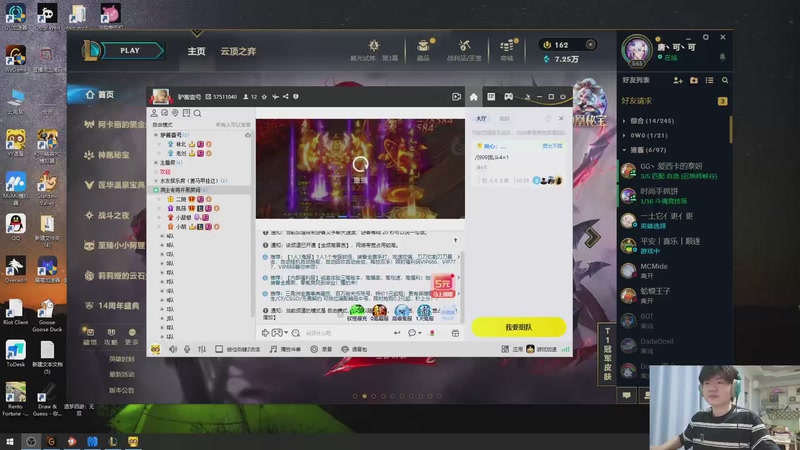
Task: Click the YY channel avatar in title bar
Action: [x=161, y=96]
